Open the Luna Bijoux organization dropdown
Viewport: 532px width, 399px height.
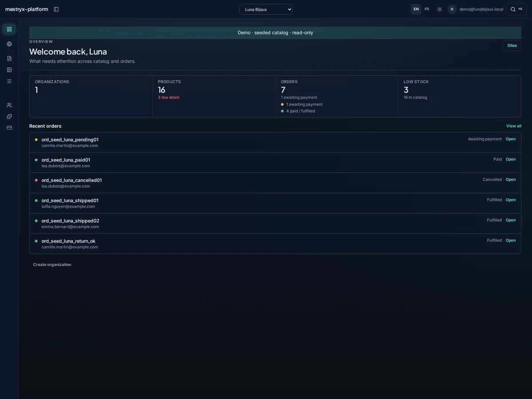pos(266,9)
